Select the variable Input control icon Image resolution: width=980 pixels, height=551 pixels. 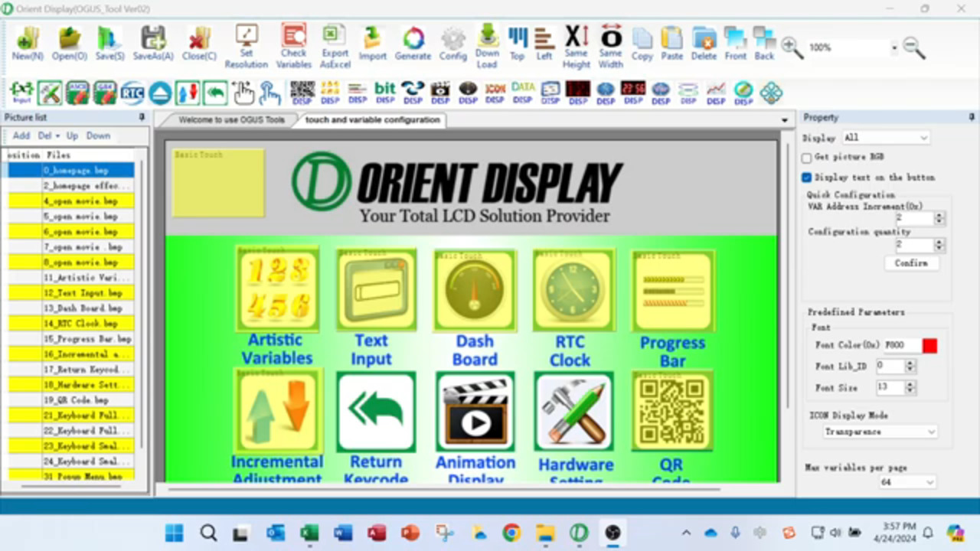tap(22, 93)
